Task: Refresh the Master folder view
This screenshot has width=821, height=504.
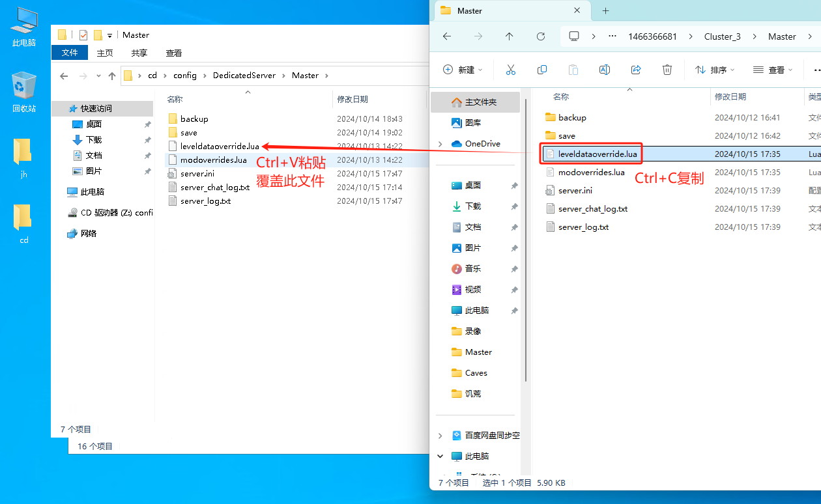Action: 541,36
